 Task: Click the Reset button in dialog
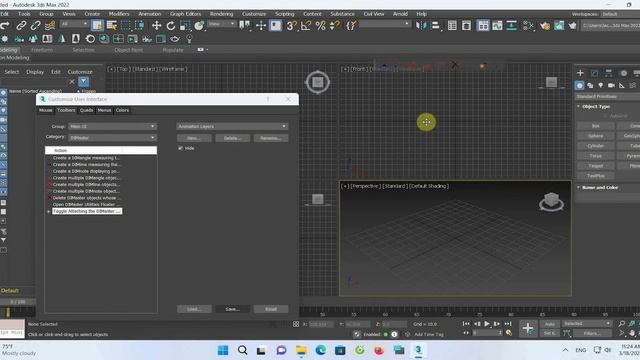pyautogui.click(x=271, y=309)
